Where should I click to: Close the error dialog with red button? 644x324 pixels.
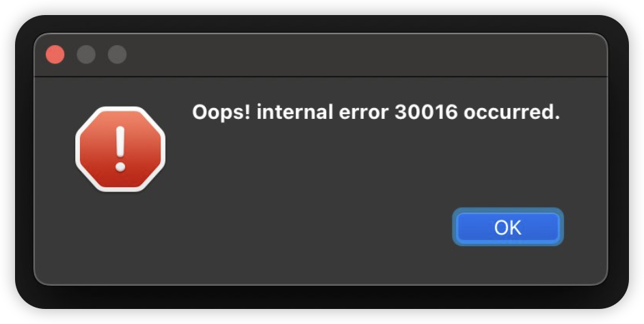55,55
